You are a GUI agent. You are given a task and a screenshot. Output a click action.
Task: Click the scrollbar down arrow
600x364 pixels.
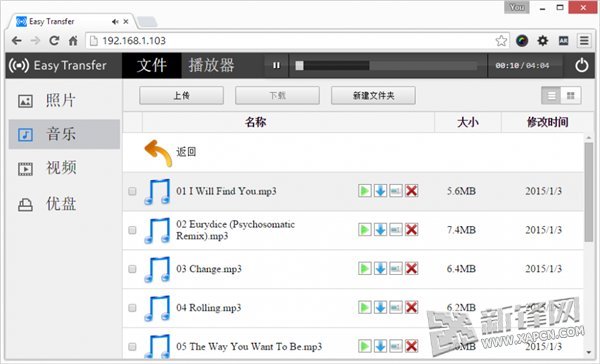[589, 353]
